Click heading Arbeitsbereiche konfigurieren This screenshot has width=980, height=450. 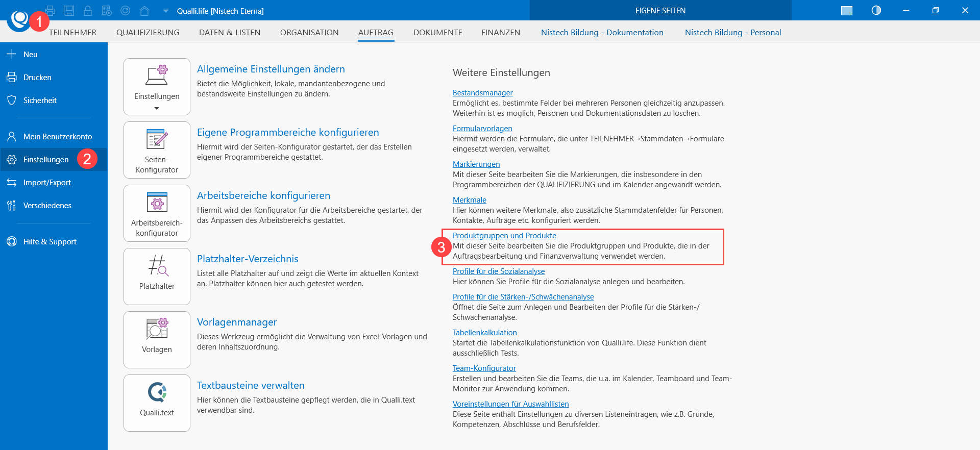(263, 195)
